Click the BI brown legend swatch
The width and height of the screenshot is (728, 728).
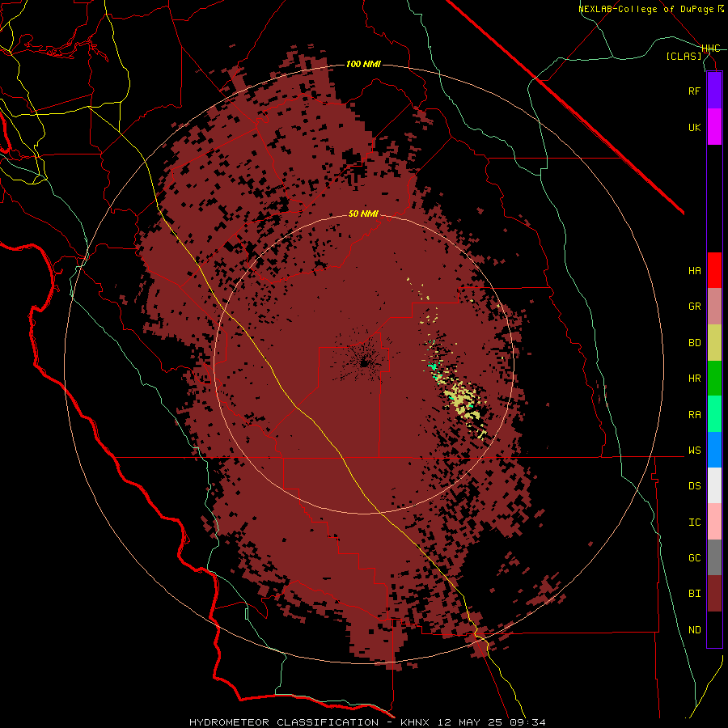(x=714, y=594)
